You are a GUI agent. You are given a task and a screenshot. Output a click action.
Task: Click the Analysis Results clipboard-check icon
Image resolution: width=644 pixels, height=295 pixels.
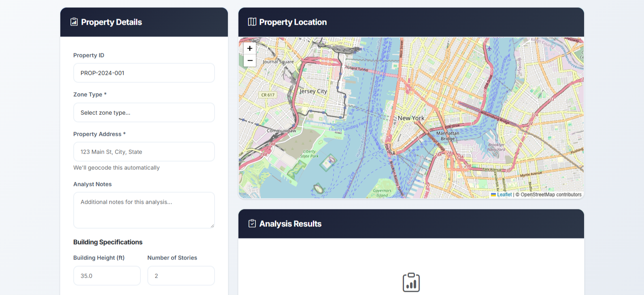[252, 223]
